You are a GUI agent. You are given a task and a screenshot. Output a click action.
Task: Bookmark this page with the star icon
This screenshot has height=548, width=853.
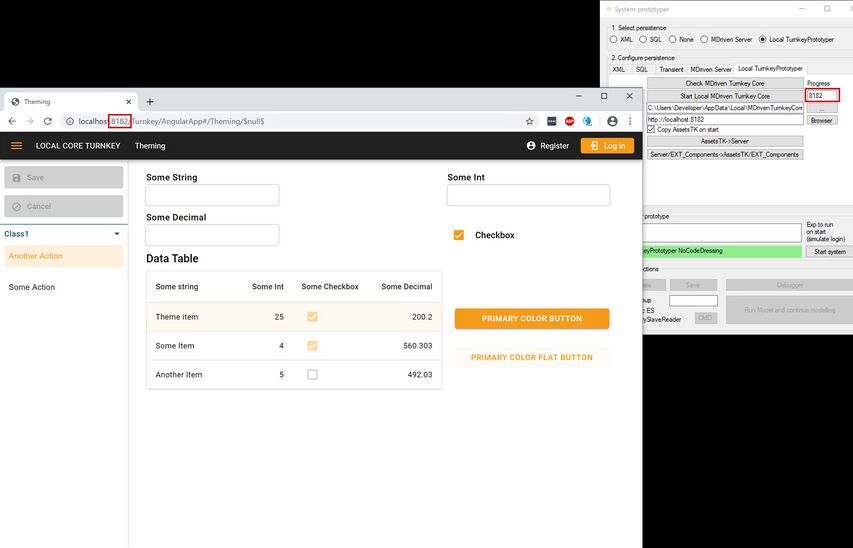click(529, 121)
